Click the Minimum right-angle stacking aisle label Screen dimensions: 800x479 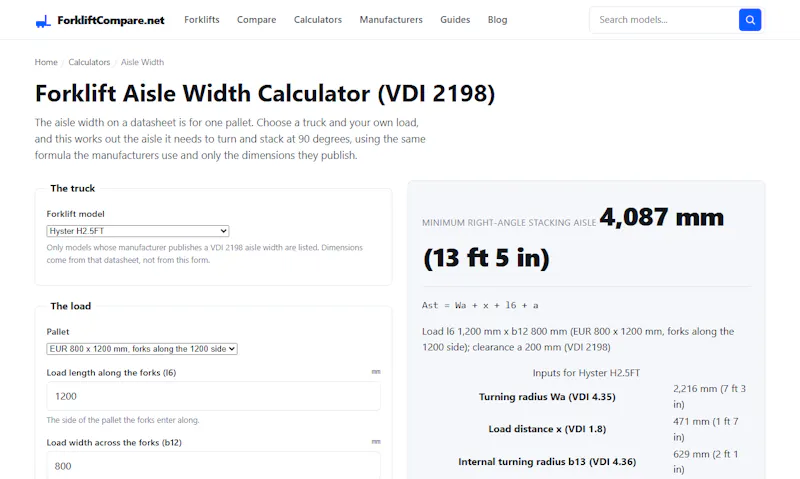[x=509, y=223]
